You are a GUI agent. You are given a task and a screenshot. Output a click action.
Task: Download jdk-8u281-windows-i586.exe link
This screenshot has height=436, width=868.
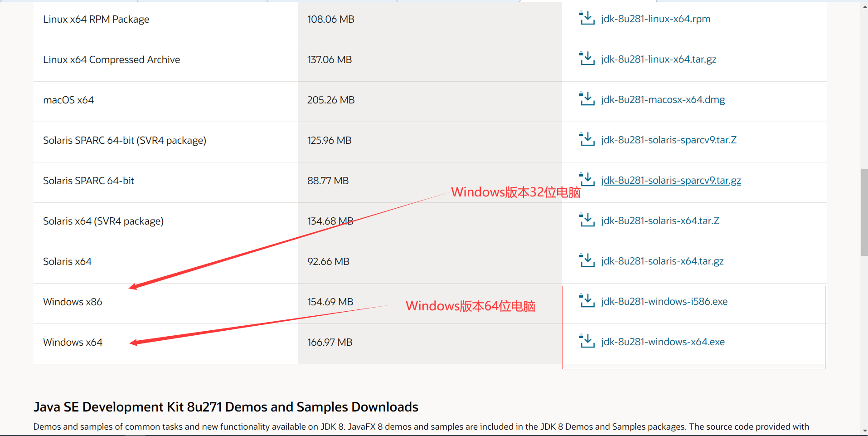pyautogui.click(x=664, y=302)
